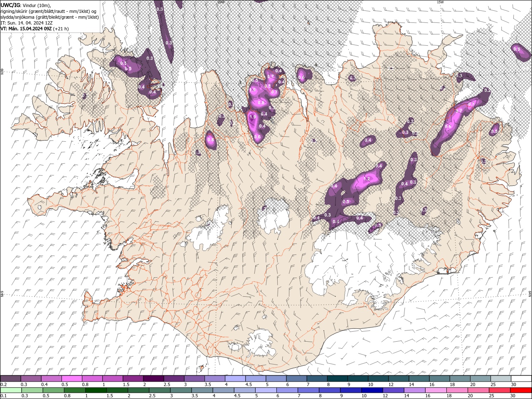Click the '30' number label under top legend row

tap(514, 384)
